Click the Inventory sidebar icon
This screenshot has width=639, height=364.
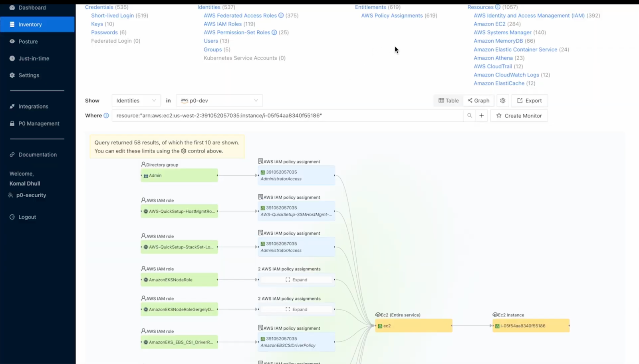click(12, 24)
